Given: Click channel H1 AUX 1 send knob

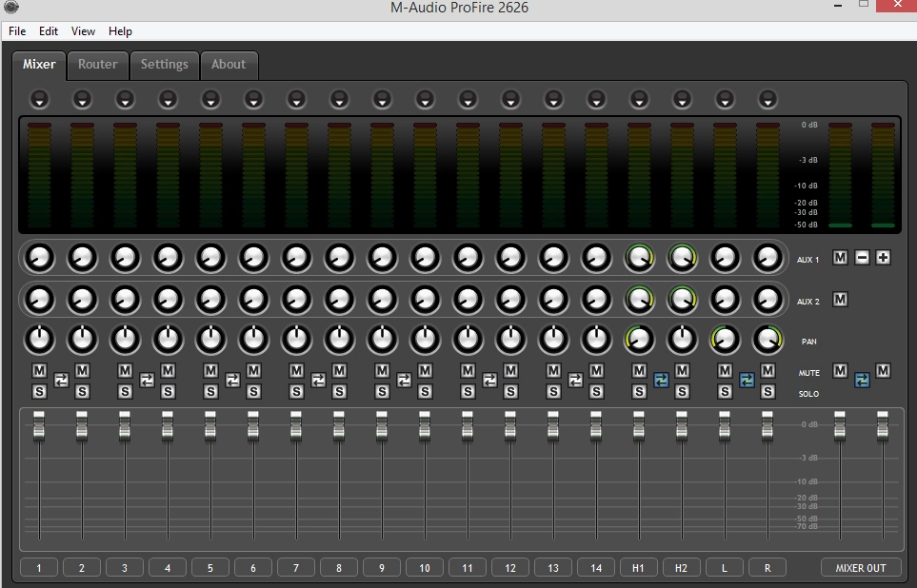Looking at the screenshot, I should tap(639, 258).
